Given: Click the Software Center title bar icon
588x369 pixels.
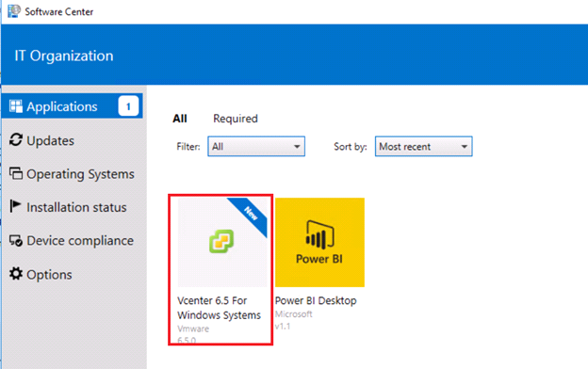Looking at the screenshot, I should point(14,11).
